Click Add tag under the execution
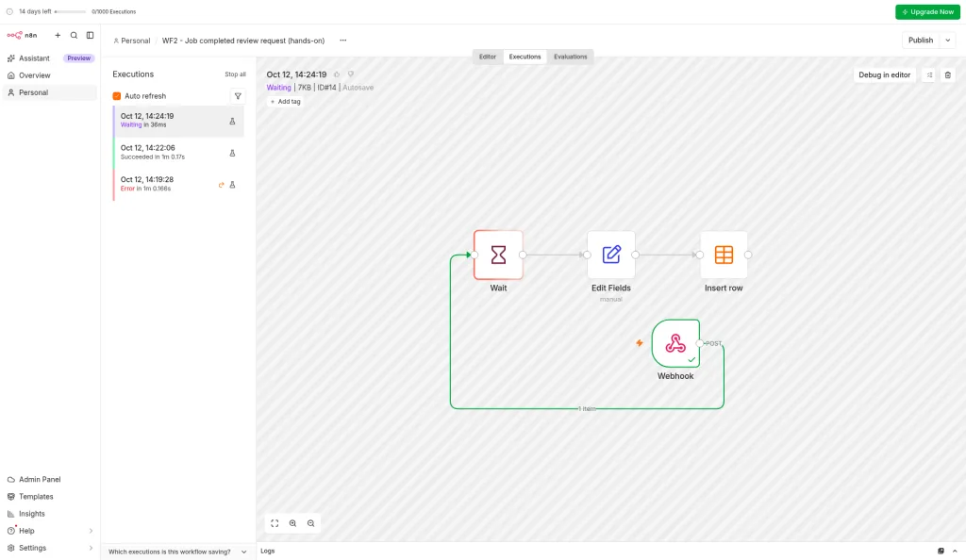 click(x=285, y=102)
